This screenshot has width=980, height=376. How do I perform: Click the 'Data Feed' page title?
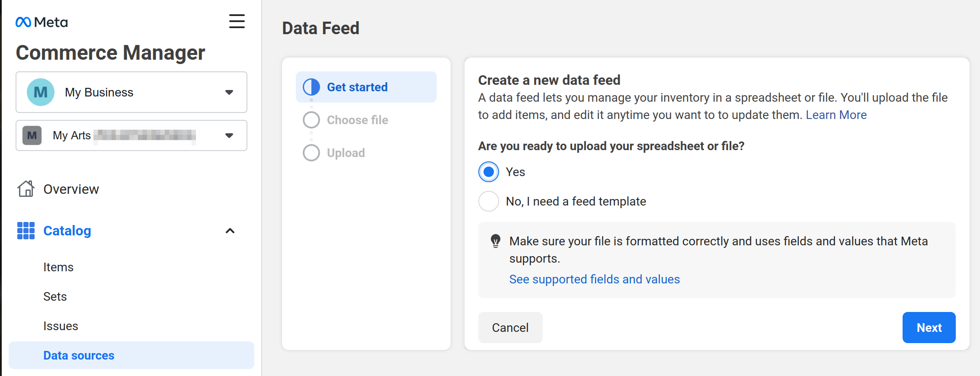click(x=320, y=28)
